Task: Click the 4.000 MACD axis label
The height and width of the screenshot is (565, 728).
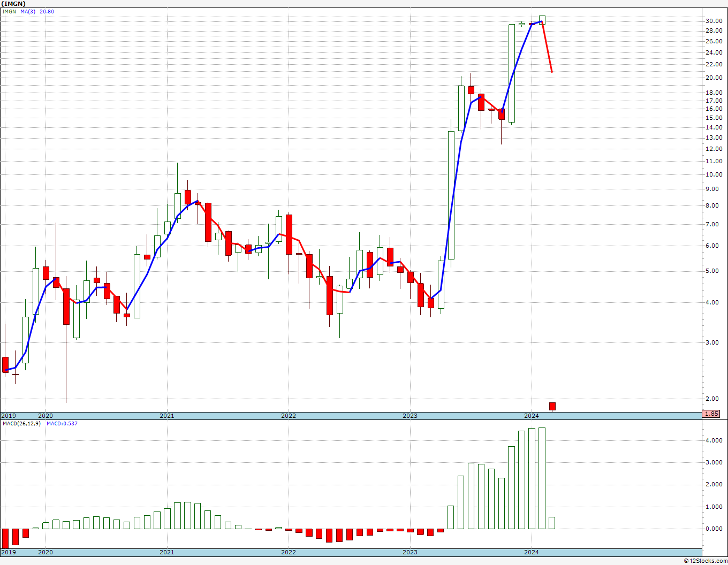Action: pos(714,441)
